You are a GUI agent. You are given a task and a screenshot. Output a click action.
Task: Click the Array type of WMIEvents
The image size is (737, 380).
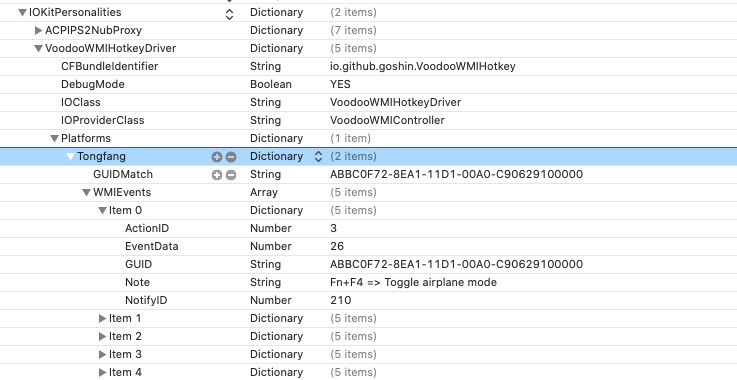(x=264, y=193)
